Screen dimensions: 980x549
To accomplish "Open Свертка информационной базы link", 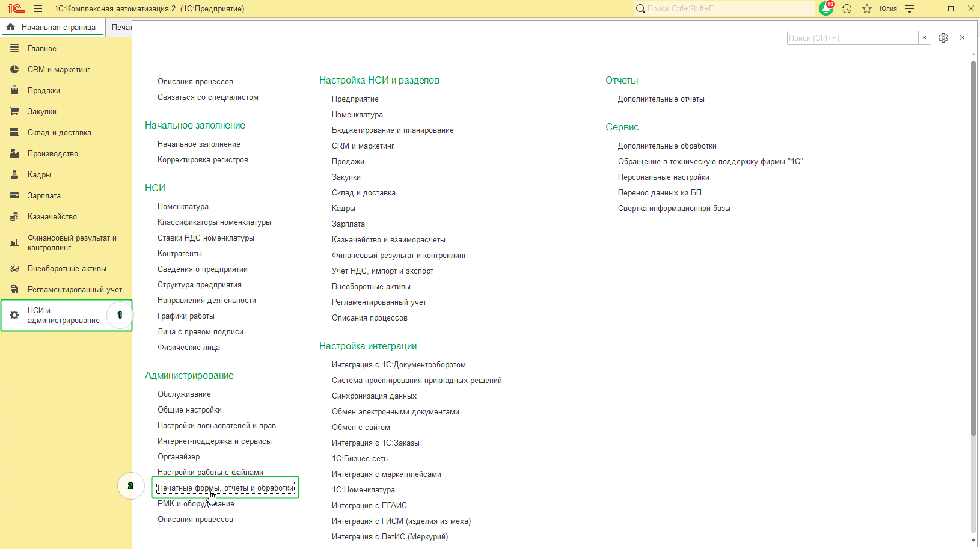I will coord(674,208).
